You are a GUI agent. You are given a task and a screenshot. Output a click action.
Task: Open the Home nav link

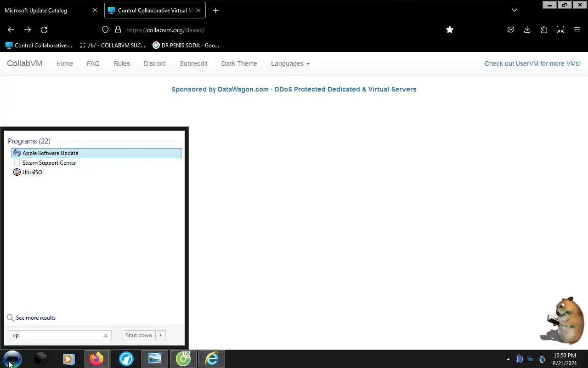[65, 63]
